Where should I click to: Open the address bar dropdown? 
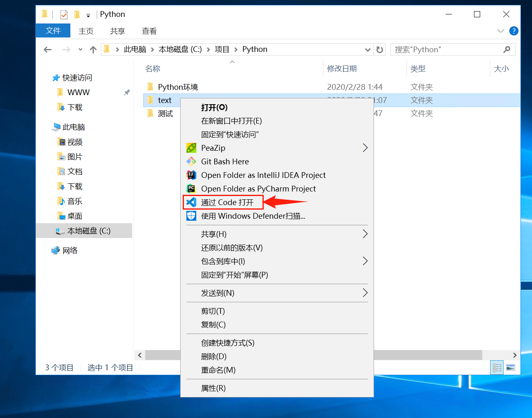[367, 49]
